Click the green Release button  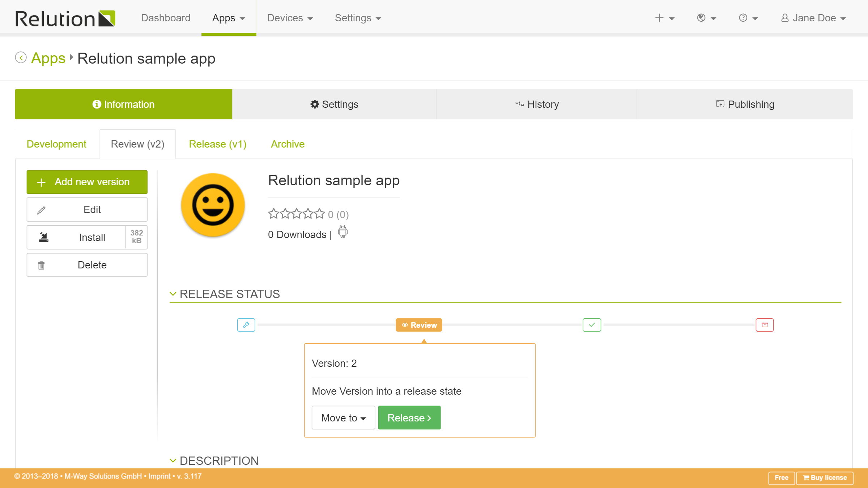[409, 418]
